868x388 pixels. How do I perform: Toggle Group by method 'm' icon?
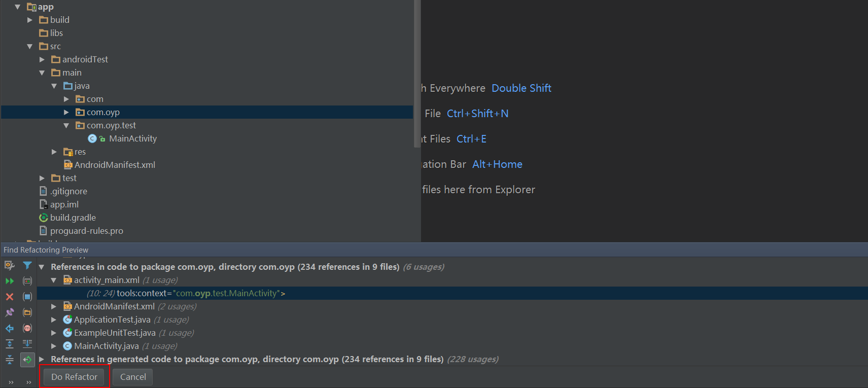pyautogui.click(x=27, y=328)
